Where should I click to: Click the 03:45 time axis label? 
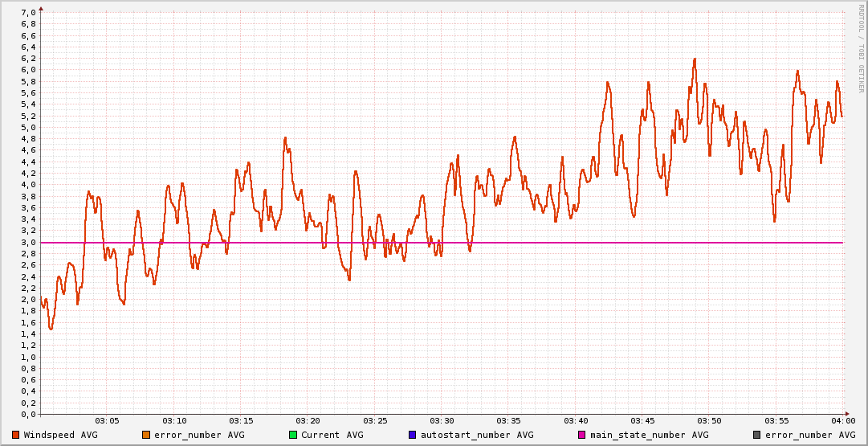tap(642, 420)
